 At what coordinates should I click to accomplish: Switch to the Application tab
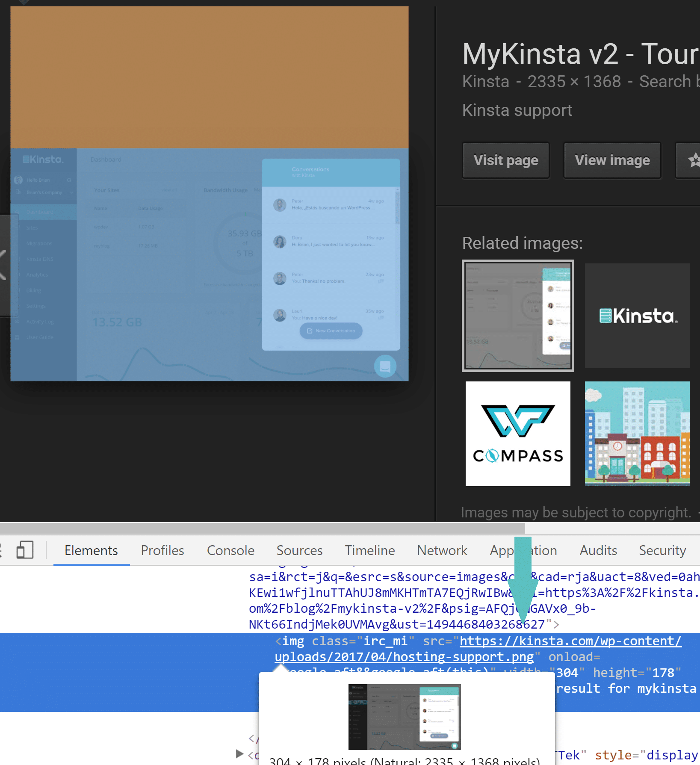(x=523, y=550)
